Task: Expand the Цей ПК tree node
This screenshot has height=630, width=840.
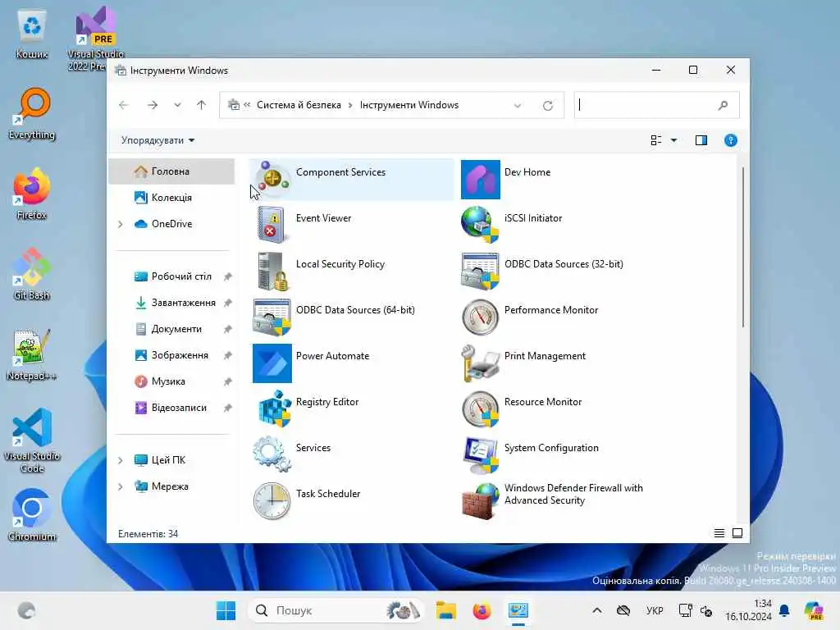Action: (121, 460)
